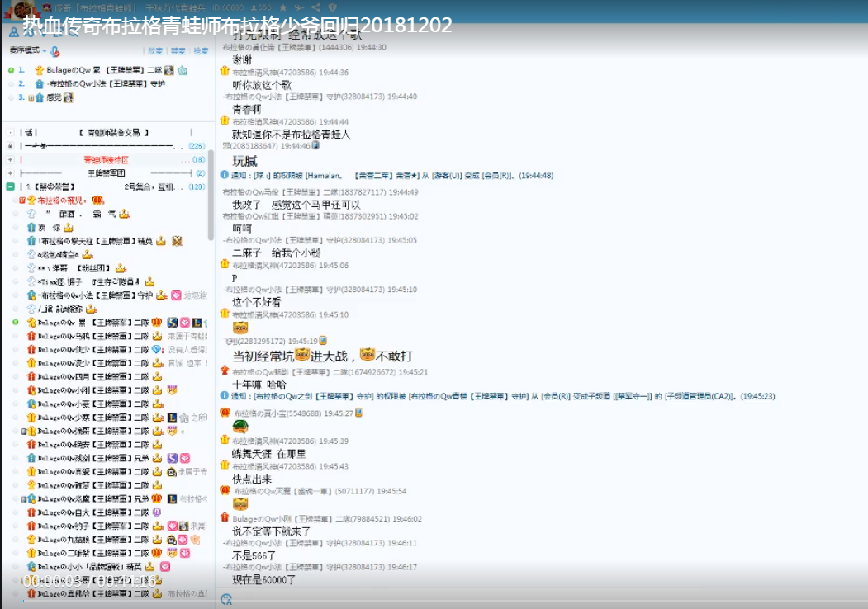Click the 放麦 link
Viewport: 868px width, 609px height.
click(x=155, y=51)
